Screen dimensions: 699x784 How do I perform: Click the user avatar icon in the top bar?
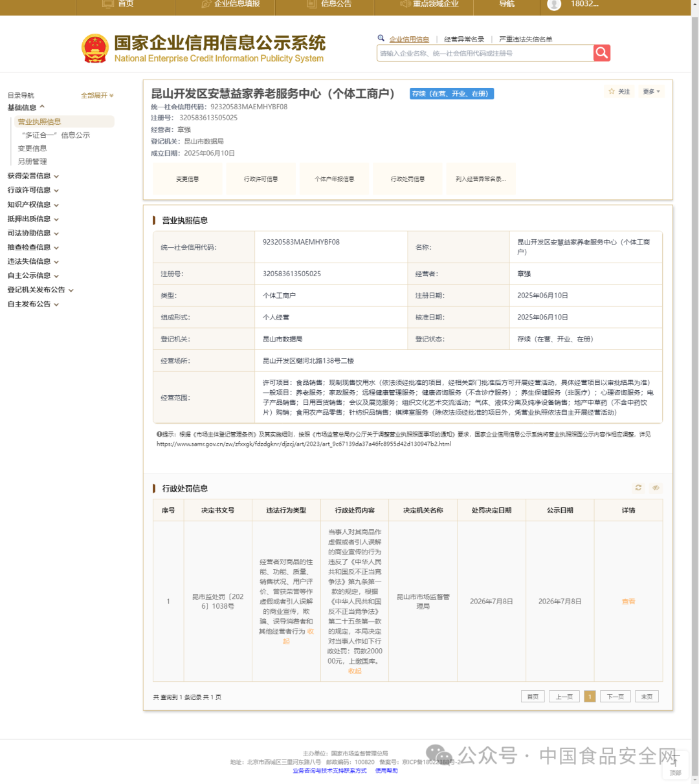click(554, 5)
